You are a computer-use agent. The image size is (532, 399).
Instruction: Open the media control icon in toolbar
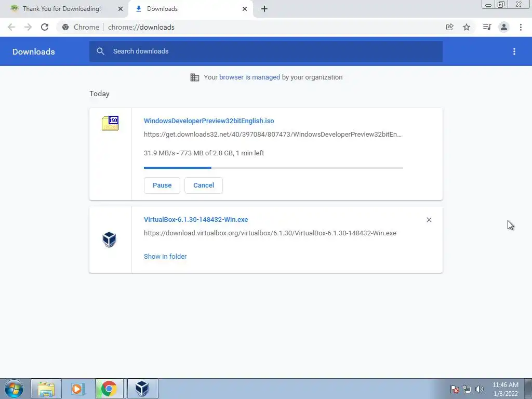pos(487,27)
